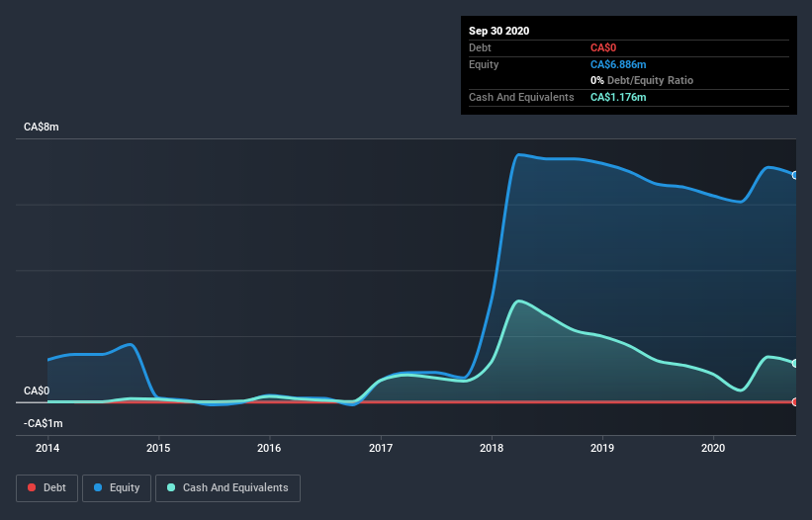Toggle the Debt series legend button

click(47, 488)
